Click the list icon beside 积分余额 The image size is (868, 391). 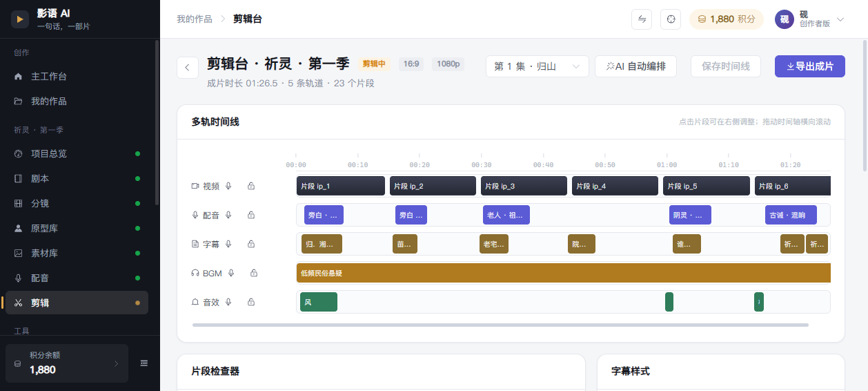(144, 363)
